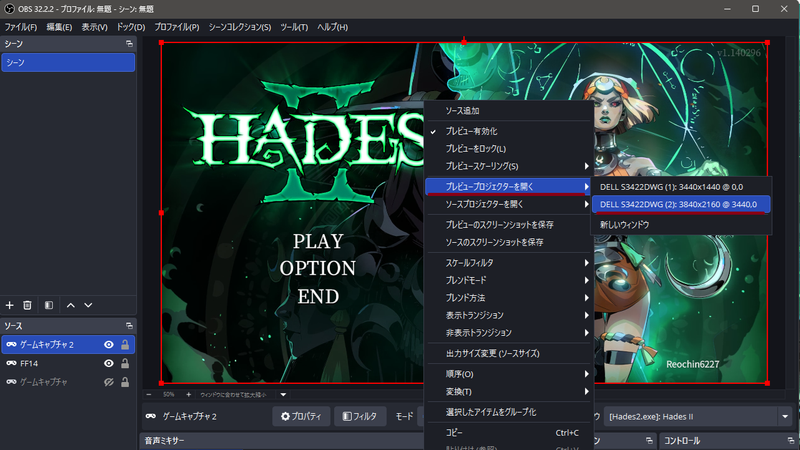
Task: Open the 編集(E) menu
Action: pos(59,27)
